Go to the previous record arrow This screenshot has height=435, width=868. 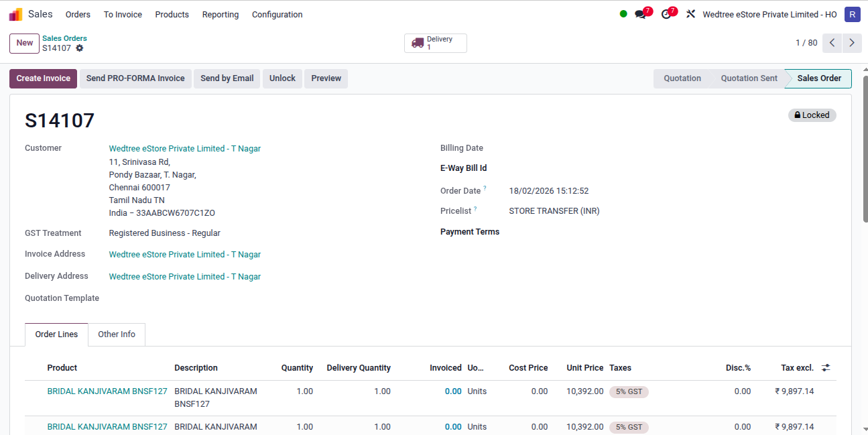(x=832, y=43)
